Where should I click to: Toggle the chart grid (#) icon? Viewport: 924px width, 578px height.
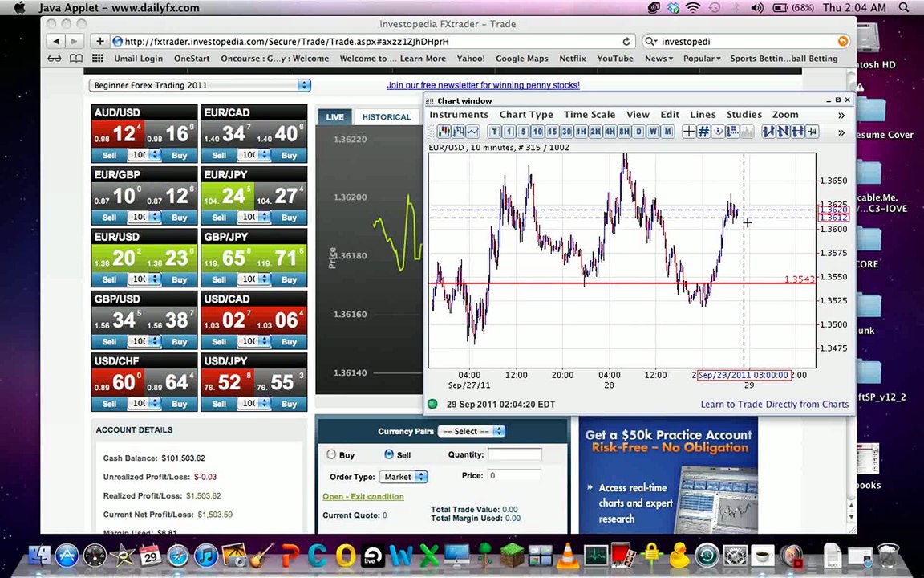703,132
